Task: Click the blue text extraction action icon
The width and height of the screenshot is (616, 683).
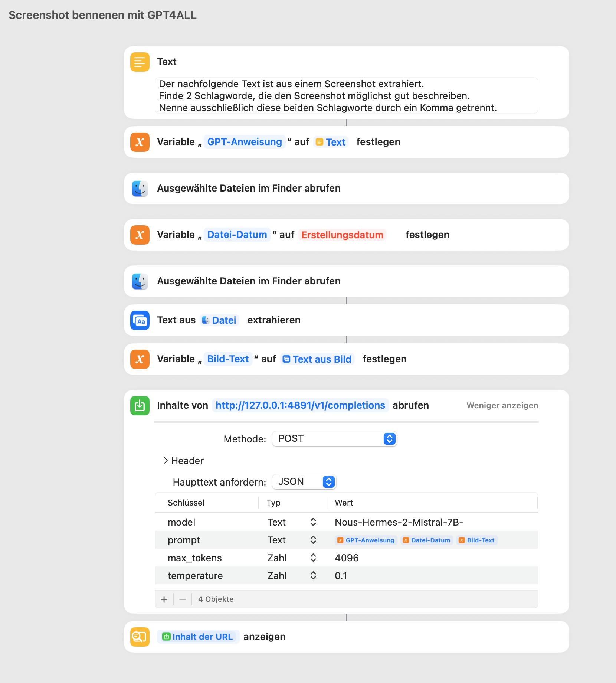Action: (140, 320)
